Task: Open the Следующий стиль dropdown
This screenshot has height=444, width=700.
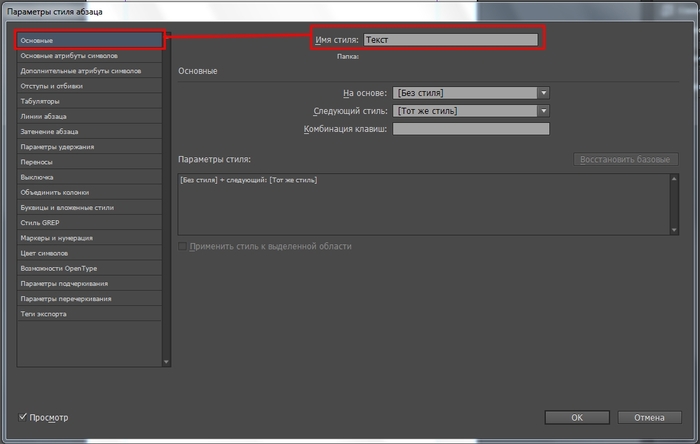Action: 471,111
